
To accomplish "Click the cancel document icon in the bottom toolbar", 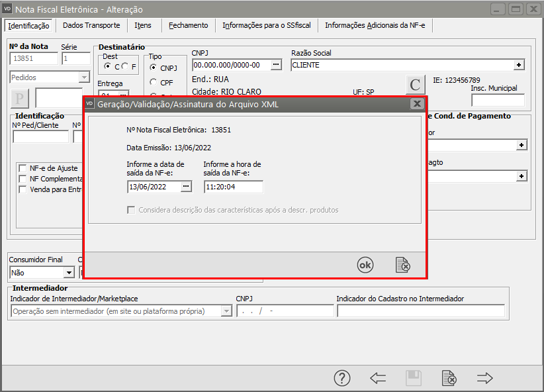I will pos(449,378).
